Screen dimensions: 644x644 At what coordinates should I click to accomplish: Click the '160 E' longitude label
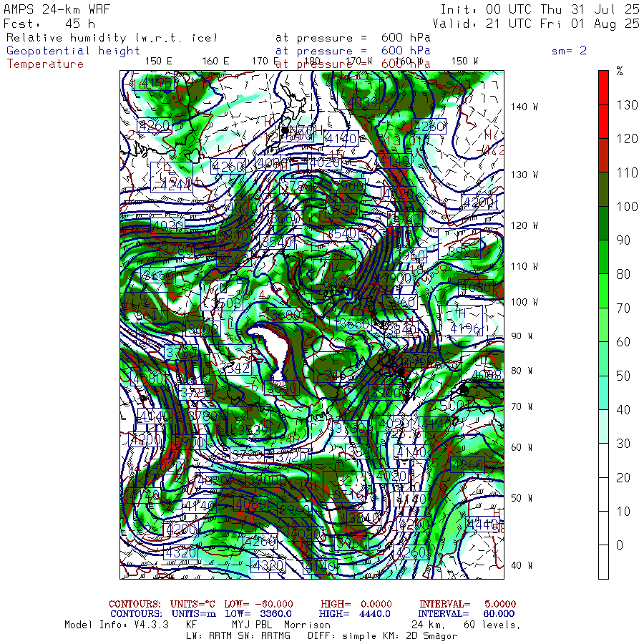[215, 61]
